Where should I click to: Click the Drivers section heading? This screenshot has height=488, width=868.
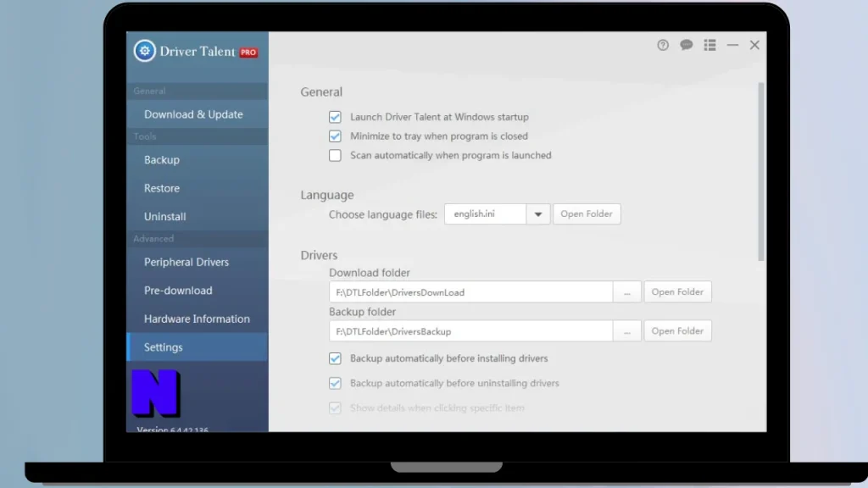coord(319,255)
